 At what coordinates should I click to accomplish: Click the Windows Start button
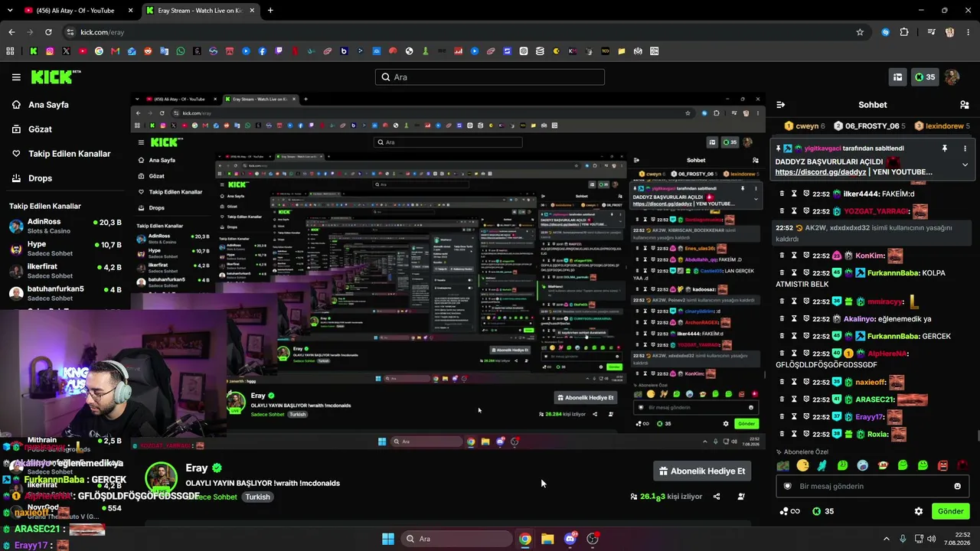click(x=388, y=539)
